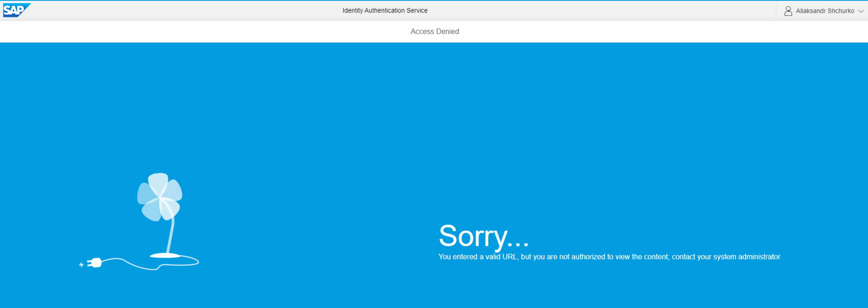Expand the user menu chevron arrow

point(861,11)
